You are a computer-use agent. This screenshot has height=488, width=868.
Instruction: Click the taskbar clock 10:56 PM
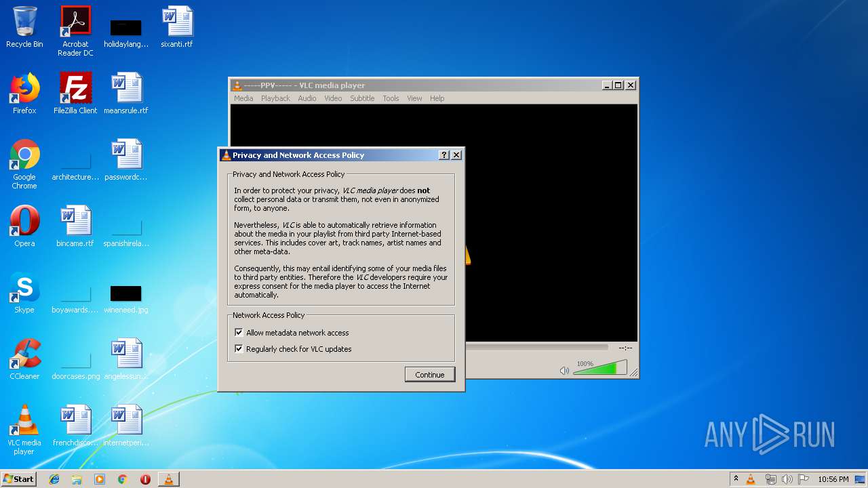pos(833,479)
